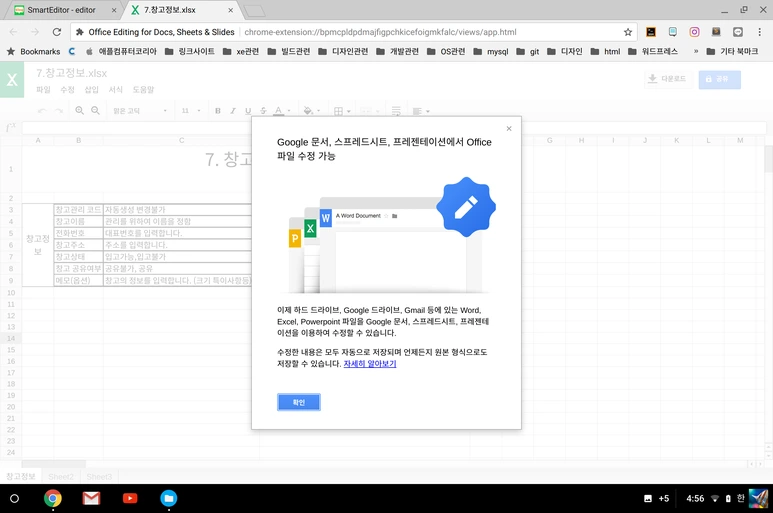Open the 자세히 알아보기 link
This screenshot has width=773, height=513.
pyautogui.click(x=370, y=364)
